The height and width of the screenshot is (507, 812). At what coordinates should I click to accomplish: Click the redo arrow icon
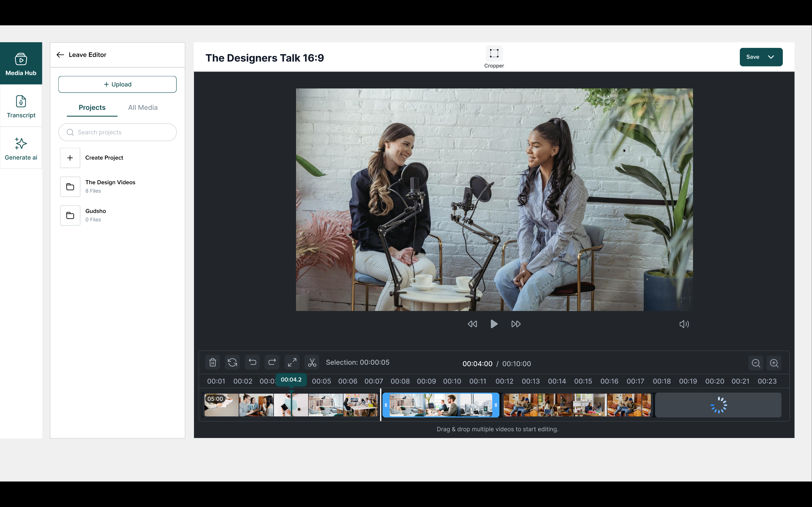tap(272, 363)
